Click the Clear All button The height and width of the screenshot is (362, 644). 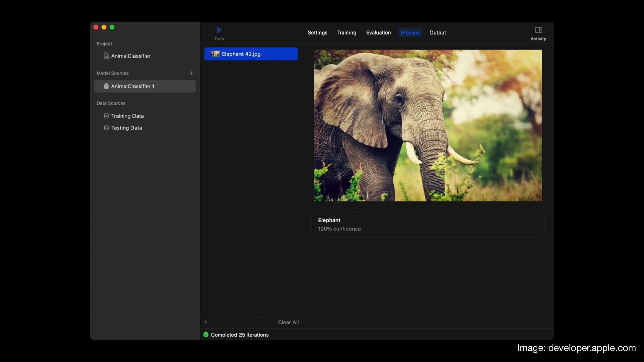[288, 322]
